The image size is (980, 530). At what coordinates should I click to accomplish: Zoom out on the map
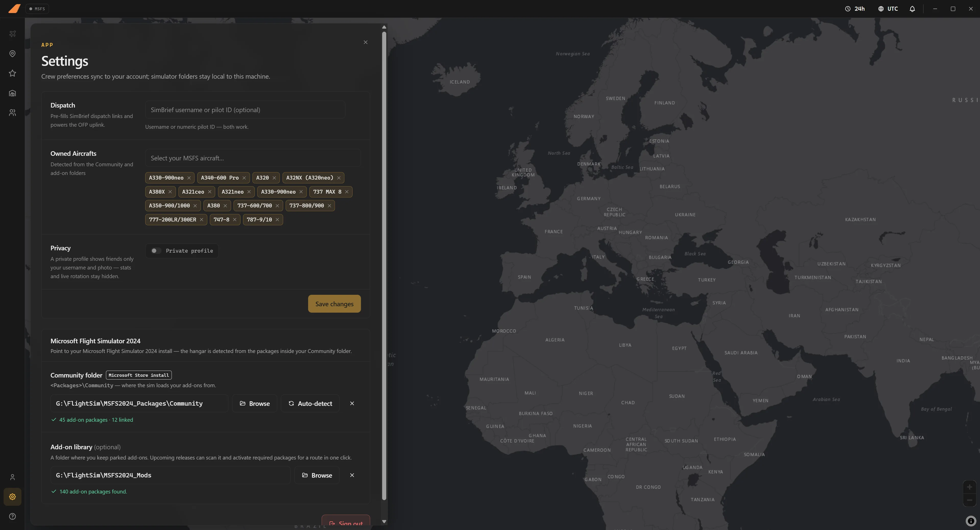[969, 500]
